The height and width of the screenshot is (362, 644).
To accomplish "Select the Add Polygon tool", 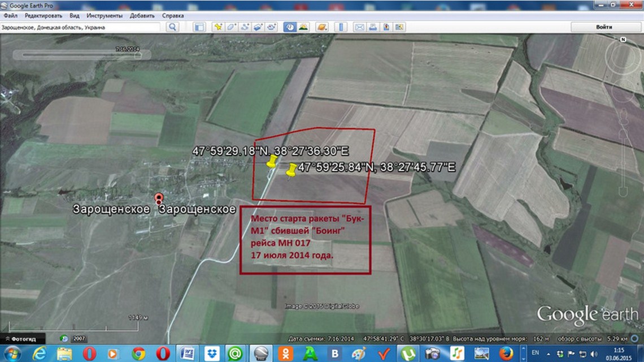I will coord(232,27).
